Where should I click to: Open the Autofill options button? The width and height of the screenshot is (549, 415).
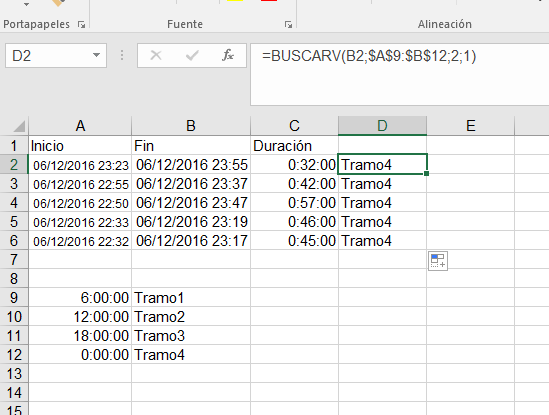(x=438, y=261)
